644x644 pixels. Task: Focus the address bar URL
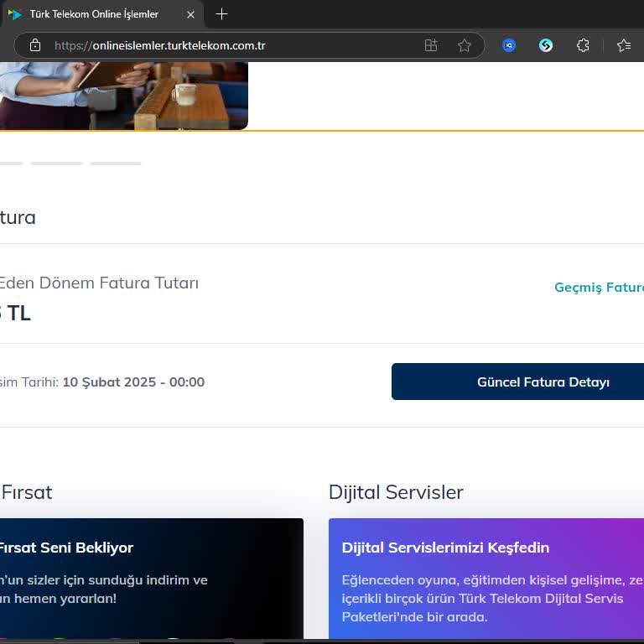pyautogui.click(x=160, y=45)
